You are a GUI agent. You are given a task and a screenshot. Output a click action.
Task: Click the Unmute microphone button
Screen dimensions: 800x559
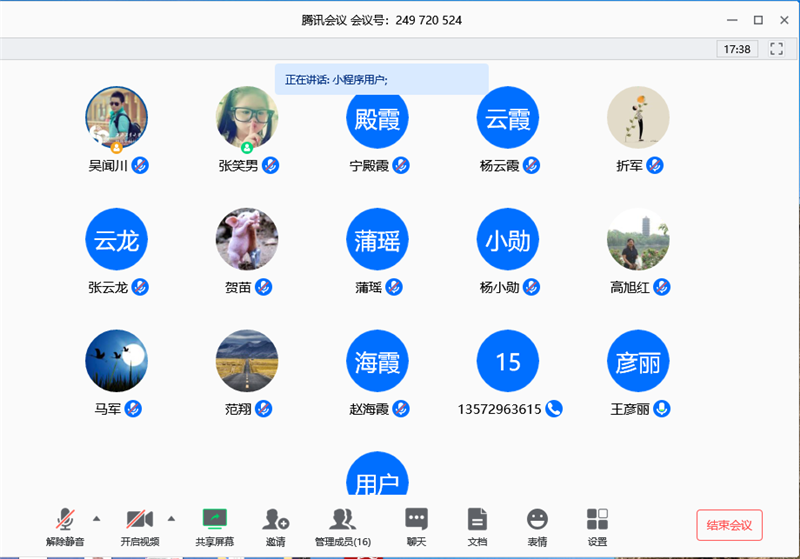(65, 527)
